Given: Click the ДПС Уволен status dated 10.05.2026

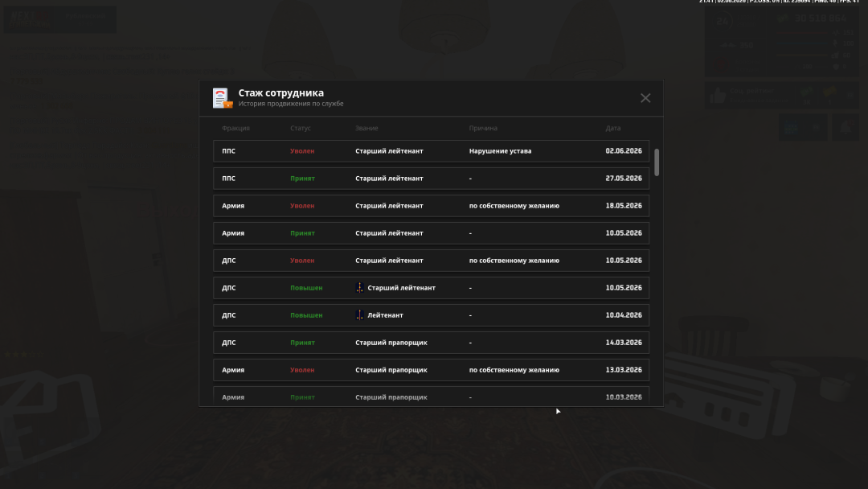Looking at the screenshot, I should (x=302, y=261).
